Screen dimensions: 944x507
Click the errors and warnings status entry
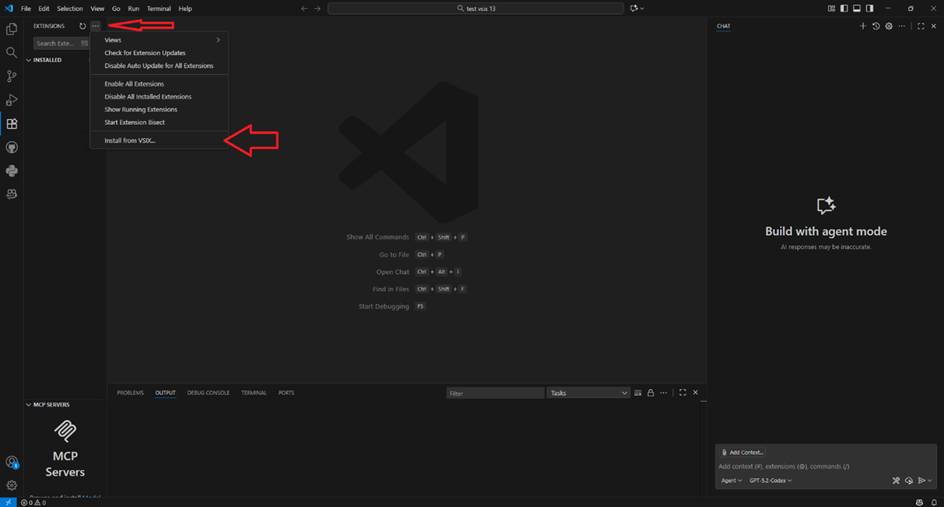33,502
